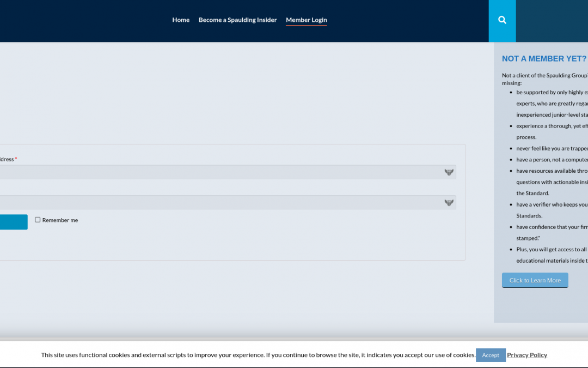588x368 pixels.
Task: Click password manager icon in email address field
Action: (449, 172)
